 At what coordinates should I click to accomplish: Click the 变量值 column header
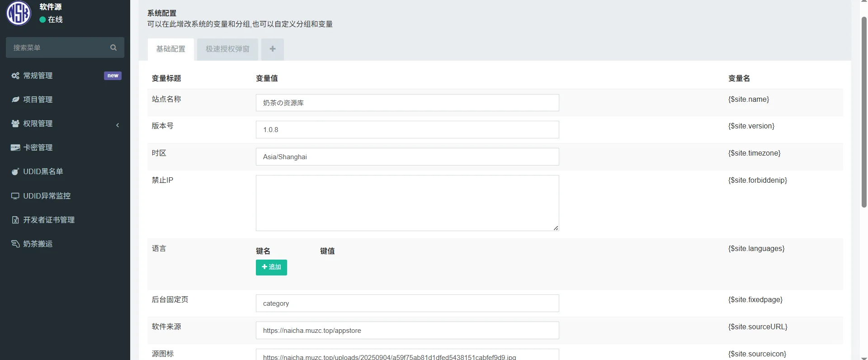267,78
